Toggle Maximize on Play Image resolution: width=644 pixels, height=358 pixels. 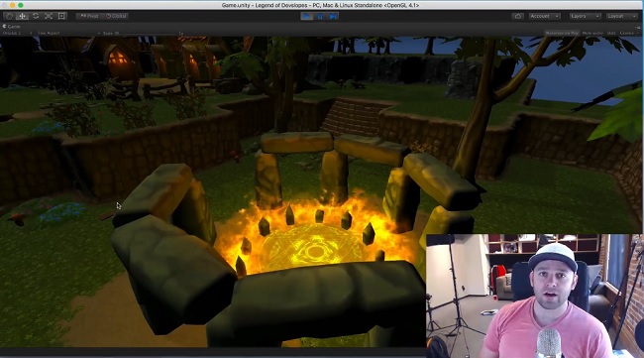point(563,33)
